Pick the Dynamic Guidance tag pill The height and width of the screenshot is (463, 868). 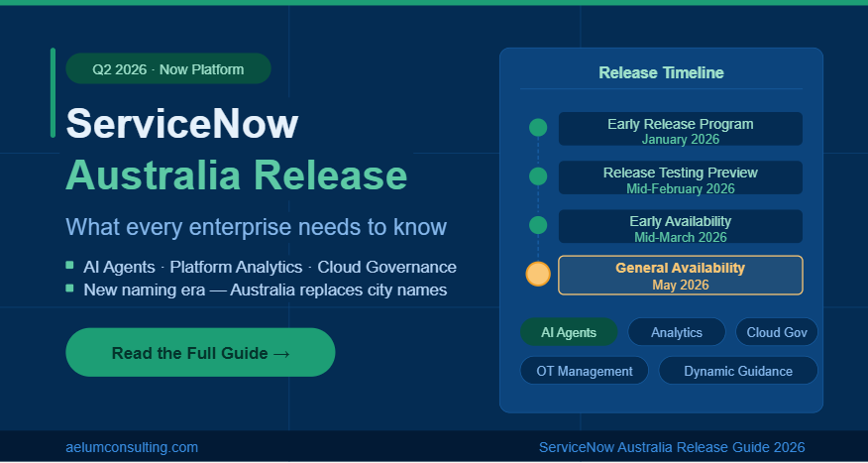coord(738,371)
